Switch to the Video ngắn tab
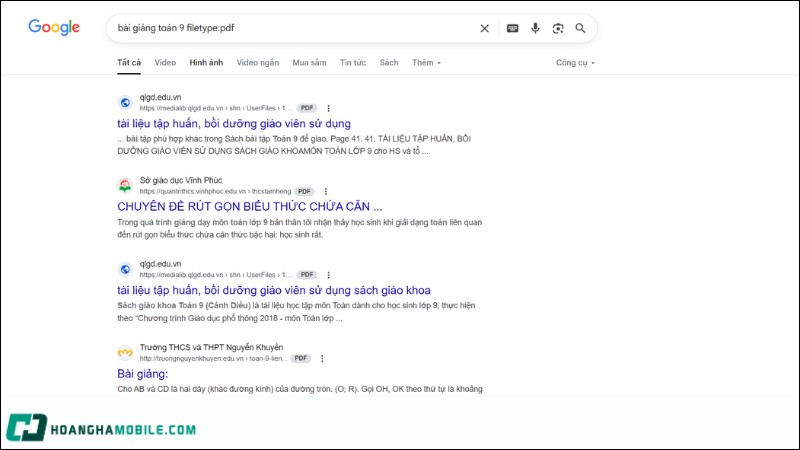Screen dimensions: 800x450 pyautogui.click(x=258, y=62)
